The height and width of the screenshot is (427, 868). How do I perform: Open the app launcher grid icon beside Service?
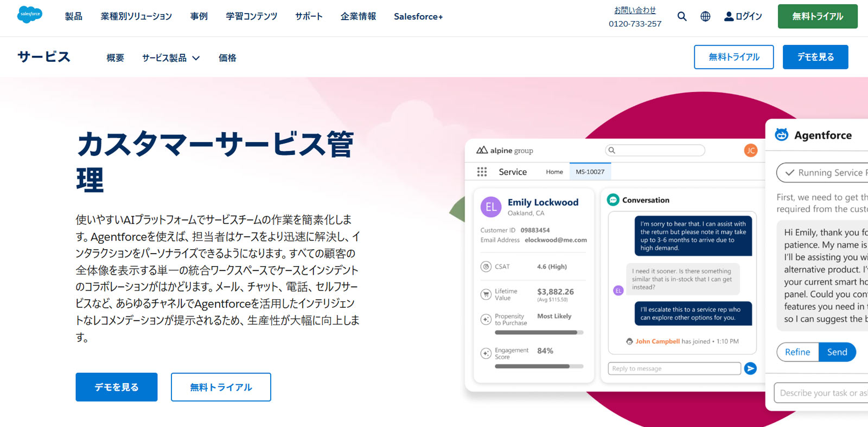click(x=482, y=172)
